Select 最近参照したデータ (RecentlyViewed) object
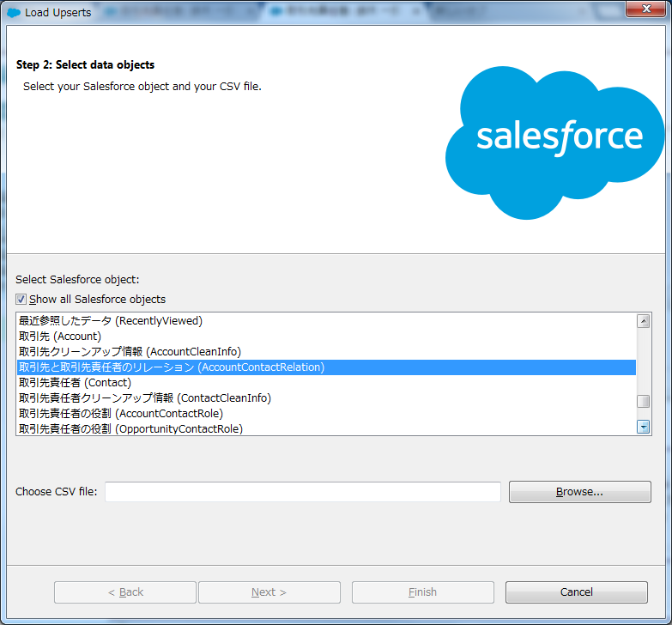This screenshot has height=625, width=672. [x=326, y=320]
